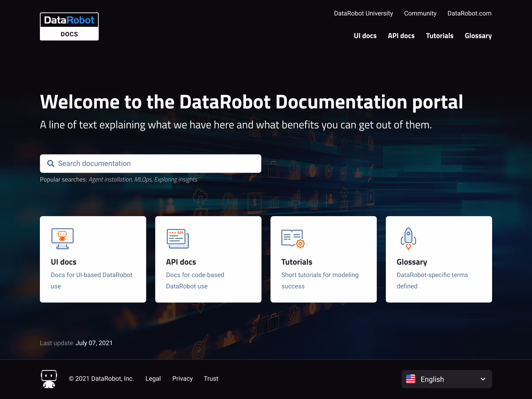Image resolution: width=532 pixels, height=399 pixels.
Task: Visit DataRobot.com link
Action: click(469, 14)
